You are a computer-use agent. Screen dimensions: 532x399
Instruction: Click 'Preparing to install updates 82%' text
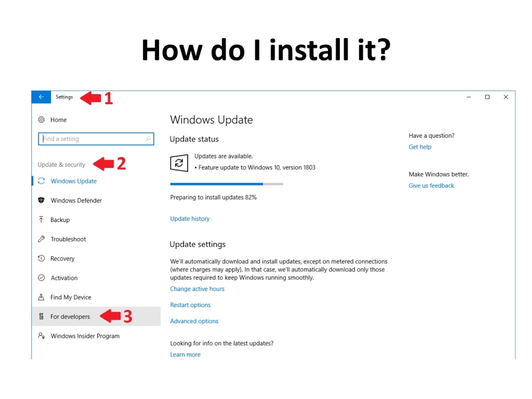pyautogui.click(x=213, y=197)
